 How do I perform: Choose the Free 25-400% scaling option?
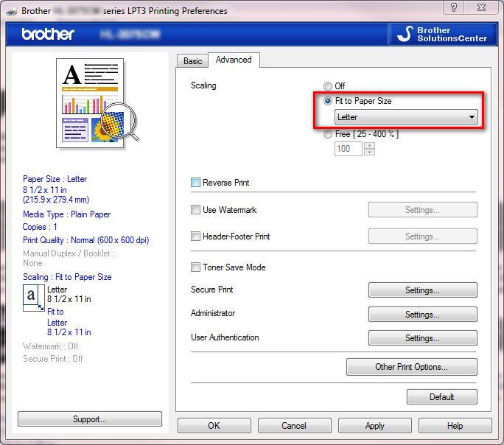(x=328, y=134)
